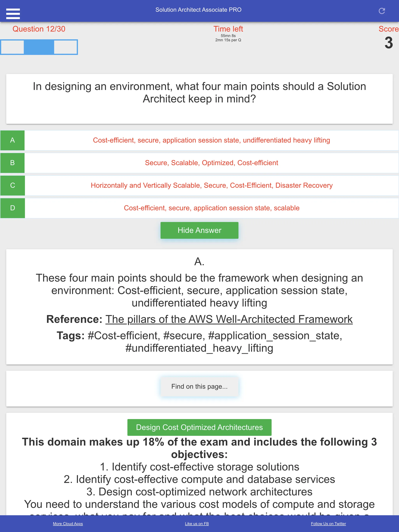Select answer option C
Viewport: 399px width, 532px height.
199,185
